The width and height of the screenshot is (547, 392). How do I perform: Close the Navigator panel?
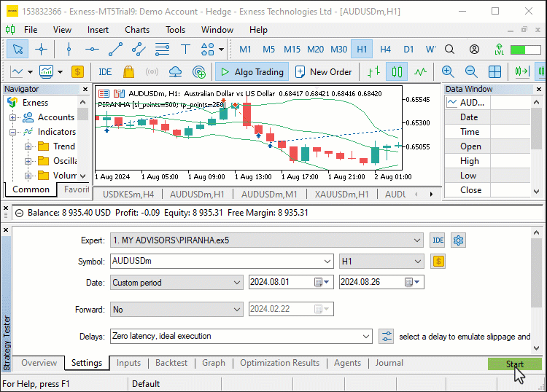85,90
